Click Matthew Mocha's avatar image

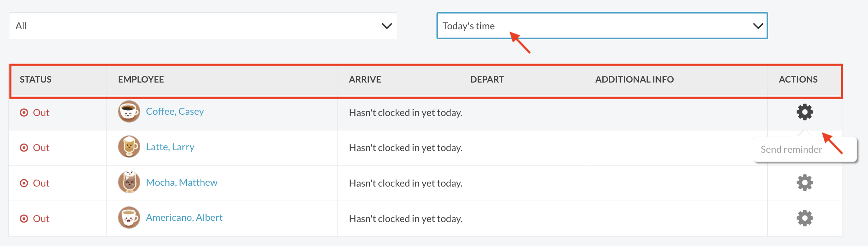129,182
